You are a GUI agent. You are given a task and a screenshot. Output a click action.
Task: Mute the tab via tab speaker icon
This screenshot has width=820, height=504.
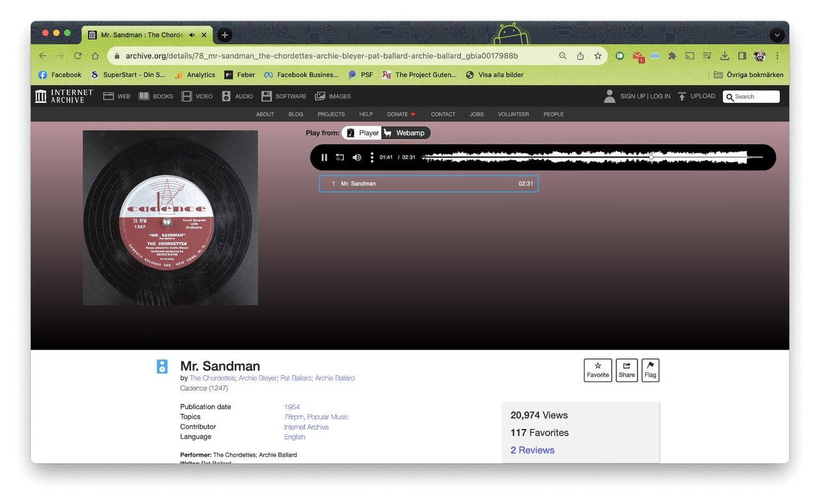coord(192,35)
